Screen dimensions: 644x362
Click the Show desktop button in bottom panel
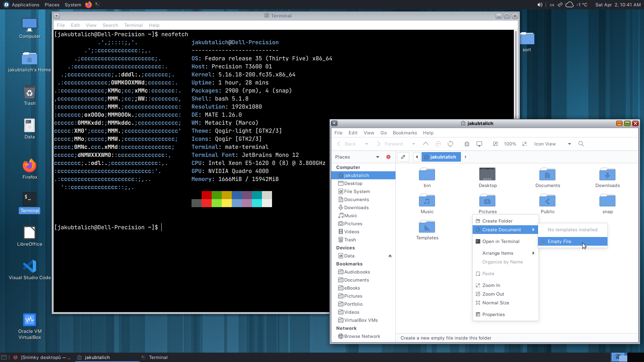pyautogui.click(x=4, y=357)
